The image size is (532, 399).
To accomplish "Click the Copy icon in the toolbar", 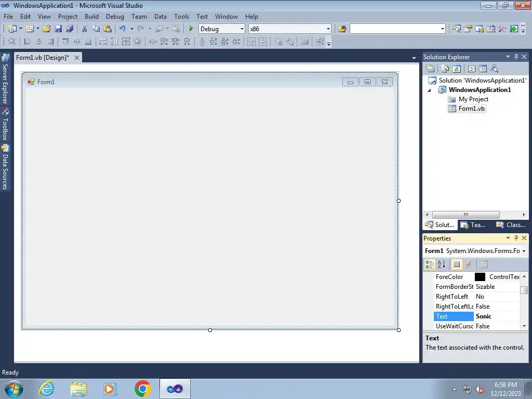I will [x=96, y=29].
